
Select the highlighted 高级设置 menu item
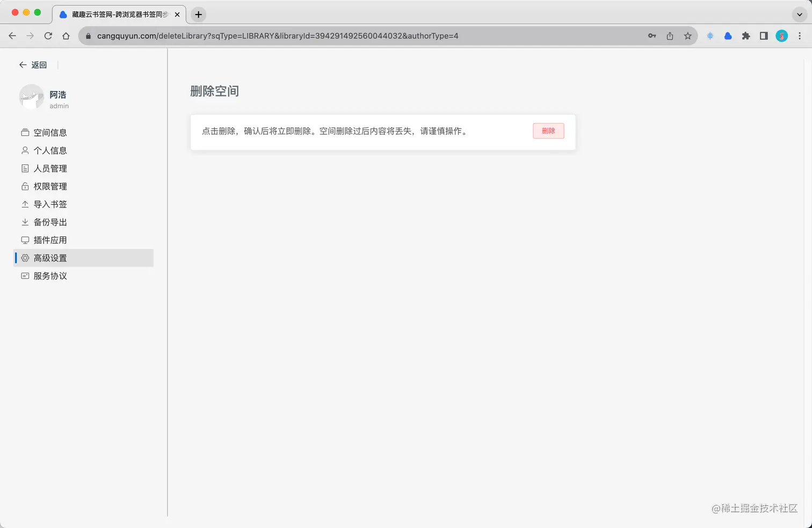(x=51, y=258)
